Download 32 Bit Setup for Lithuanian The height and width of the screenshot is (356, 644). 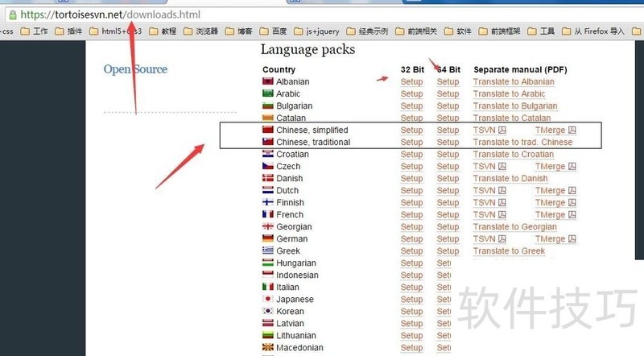tap(411, 335)
